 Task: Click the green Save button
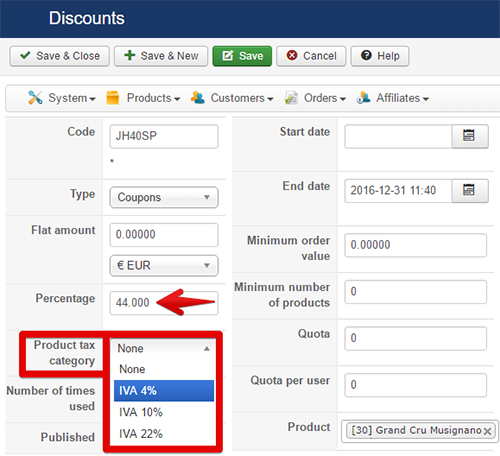coord(242,56)
